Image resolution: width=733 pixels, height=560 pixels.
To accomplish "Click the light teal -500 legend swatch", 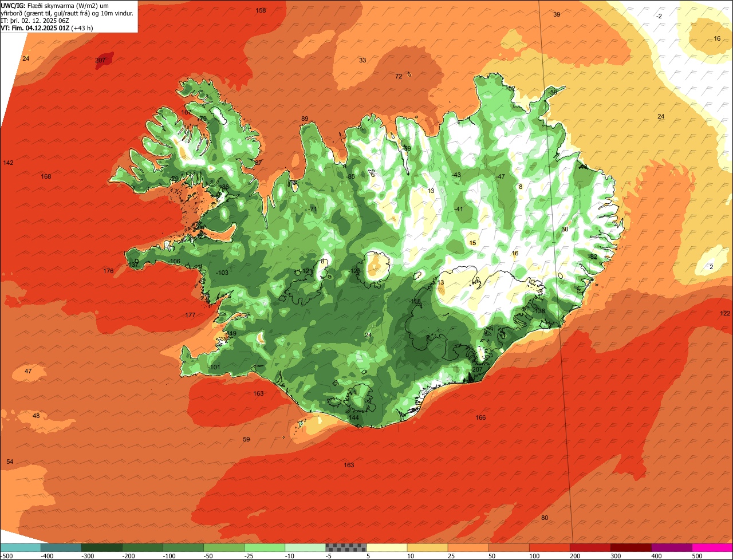I will (x=21, y=547).
